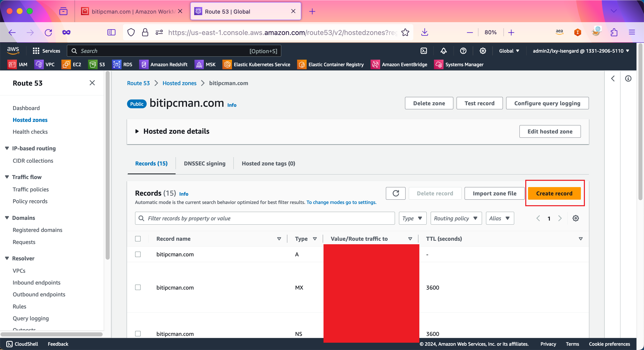Click Edit hosted zone button
The image size is (644, 350).
550,131
